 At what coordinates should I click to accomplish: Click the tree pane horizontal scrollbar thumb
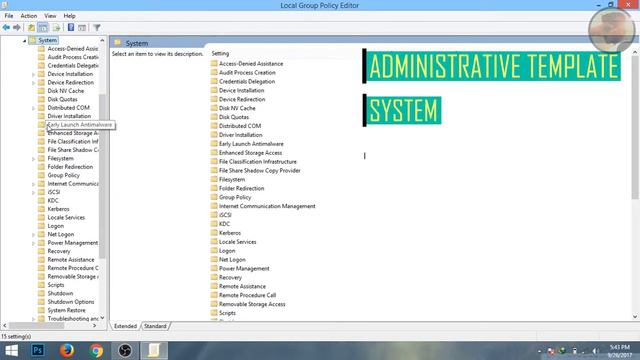tap(36, 326)
